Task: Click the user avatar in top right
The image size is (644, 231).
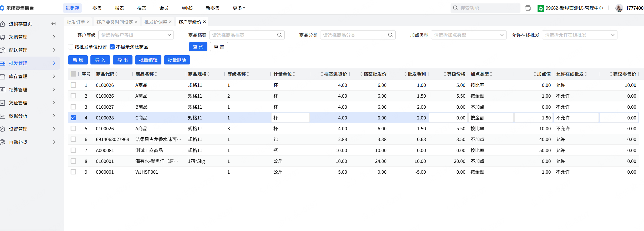Action: (619, 8)
